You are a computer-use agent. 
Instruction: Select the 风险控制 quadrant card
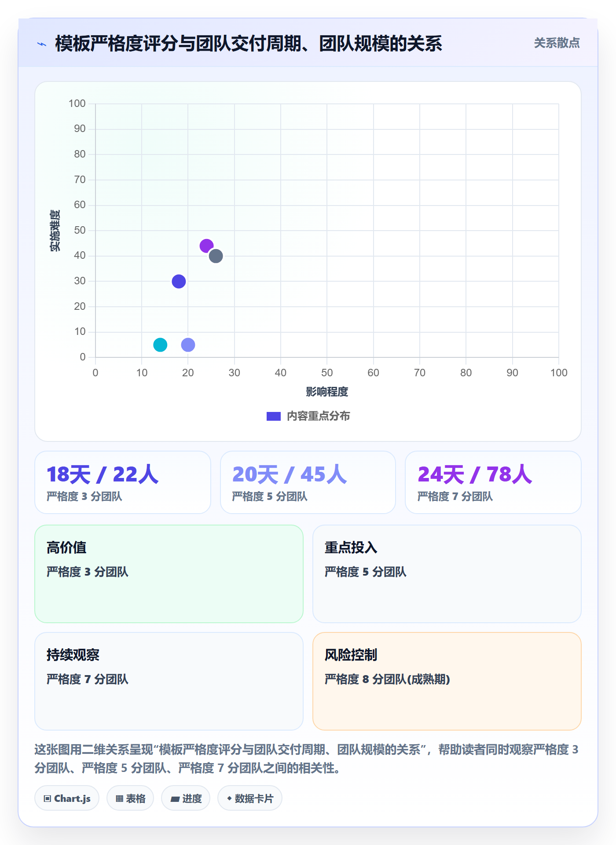click(x=447, y=681)
